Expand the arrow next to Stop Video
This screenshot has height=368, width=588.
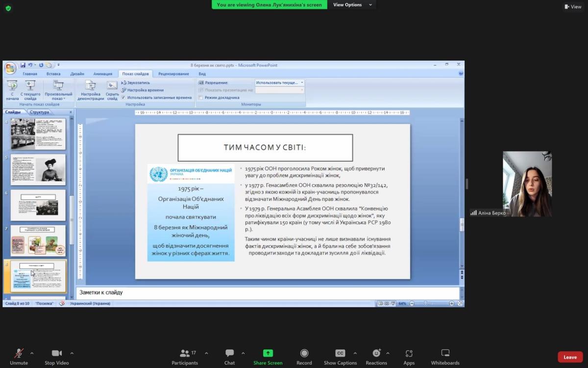tap(72, 353)
